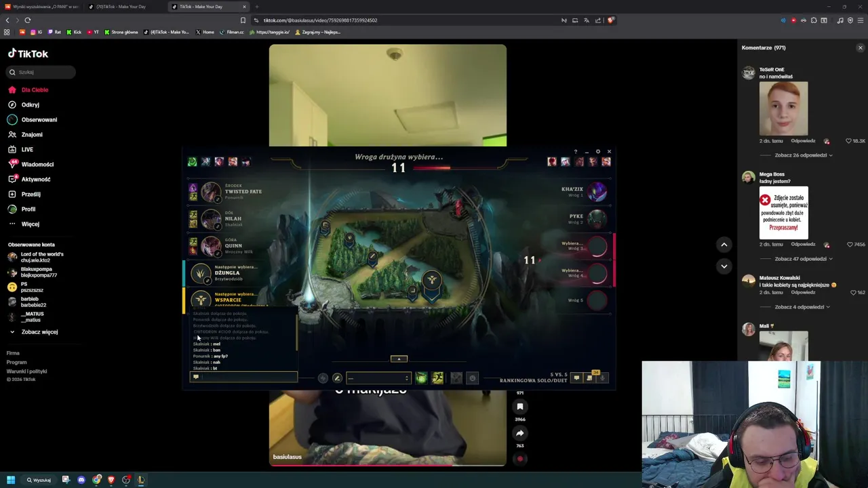Expand Zobacz więcej followed accounts
This screenshot has width=868, height=488.
[33, 331]
